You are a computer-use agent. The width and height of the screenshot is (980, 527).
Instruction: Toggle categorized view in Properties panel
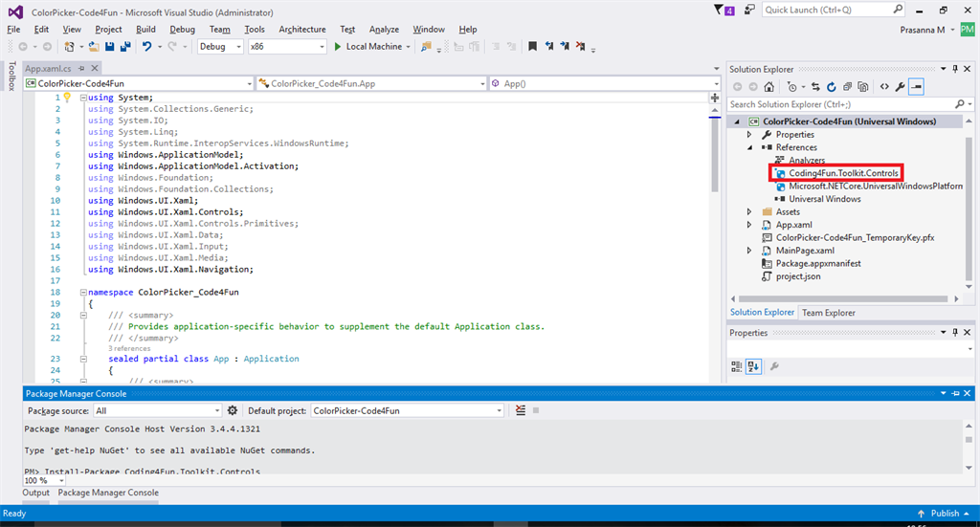[x=737, y=365]
